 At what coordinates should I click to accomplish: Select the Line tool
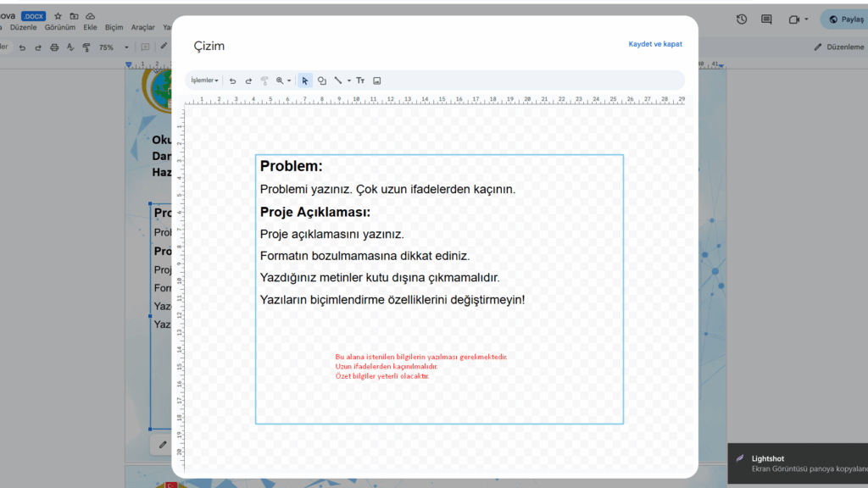(x=338, y=80)
